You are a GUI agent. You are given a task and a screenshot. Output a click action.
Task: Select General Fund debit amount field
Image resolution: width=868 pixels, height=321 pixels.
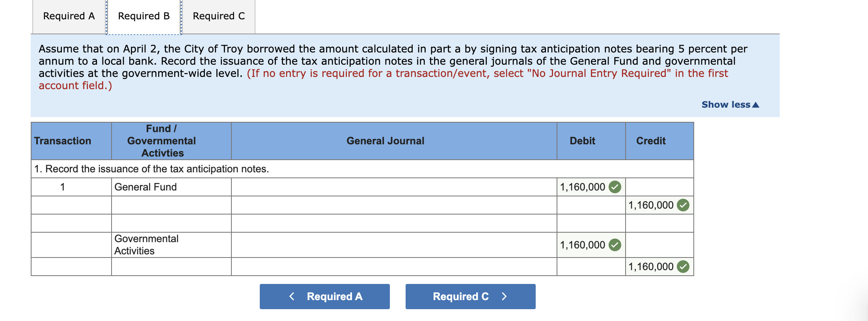tap(591, 187)
